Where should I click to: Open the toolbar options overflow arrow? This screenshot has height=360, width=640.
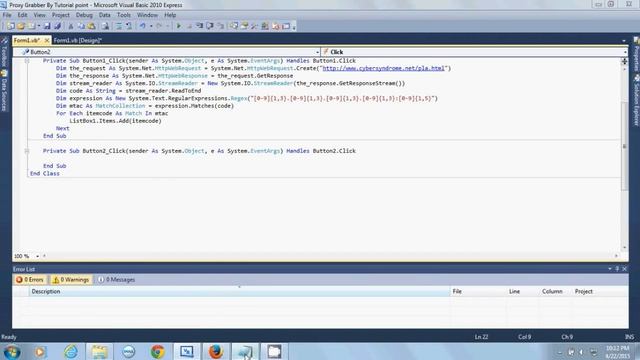(x=294, y=27)
